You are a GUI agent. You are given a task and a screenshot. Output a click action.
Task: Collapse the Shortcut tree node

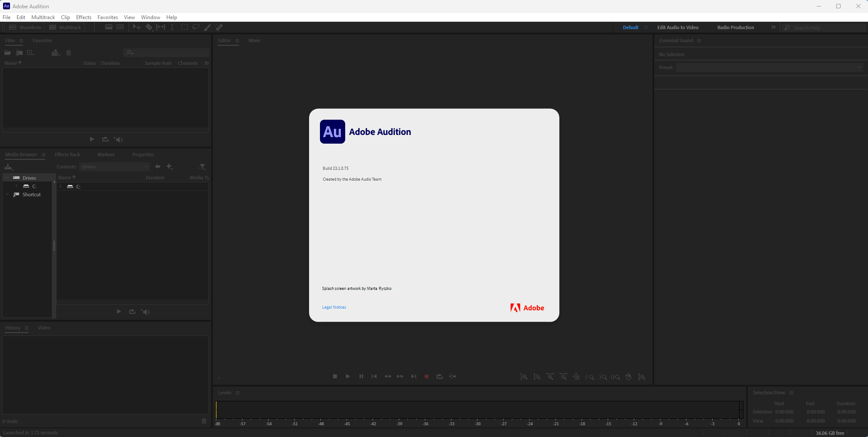[7, 194]
